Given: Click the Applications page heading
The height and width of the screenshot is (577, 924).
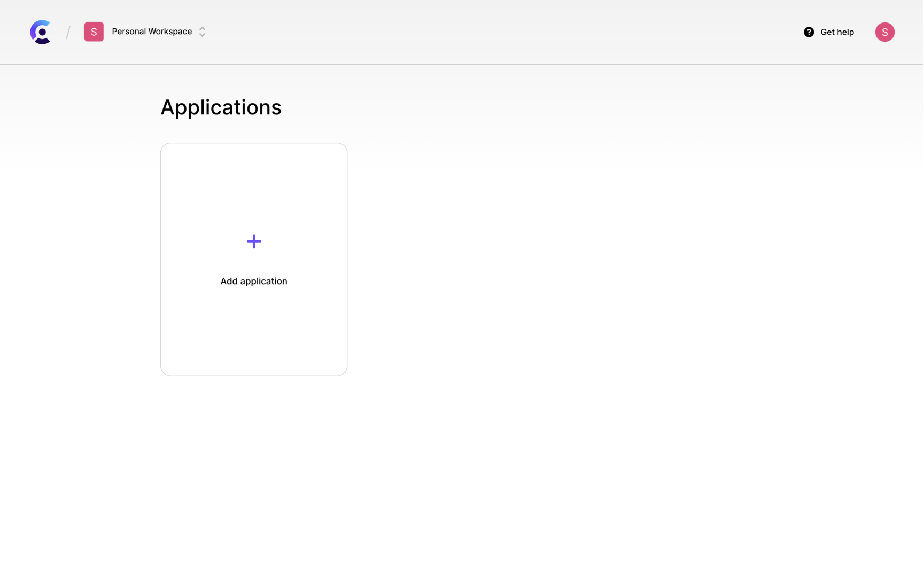Looking at the screenshot, I should coord(221,107).
